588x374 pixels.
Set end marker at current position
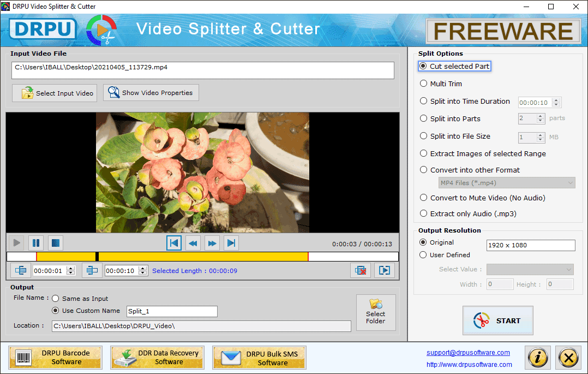pos(92,270)
